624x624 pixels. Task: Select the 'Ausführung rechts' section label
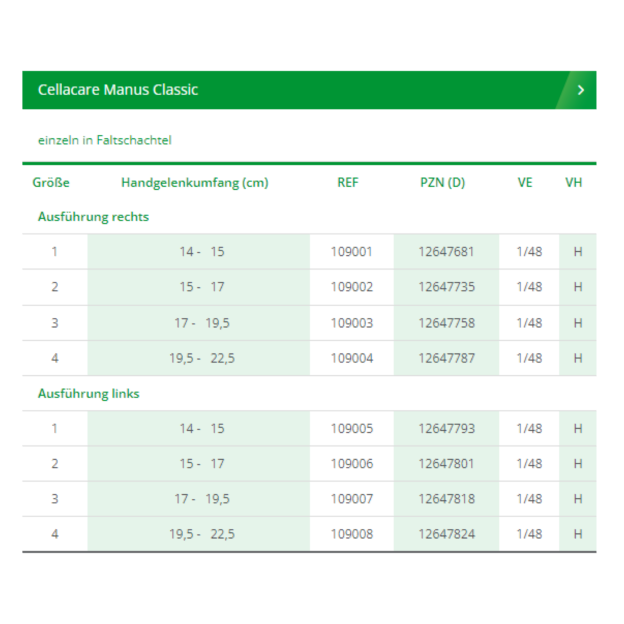pos(93,217)
